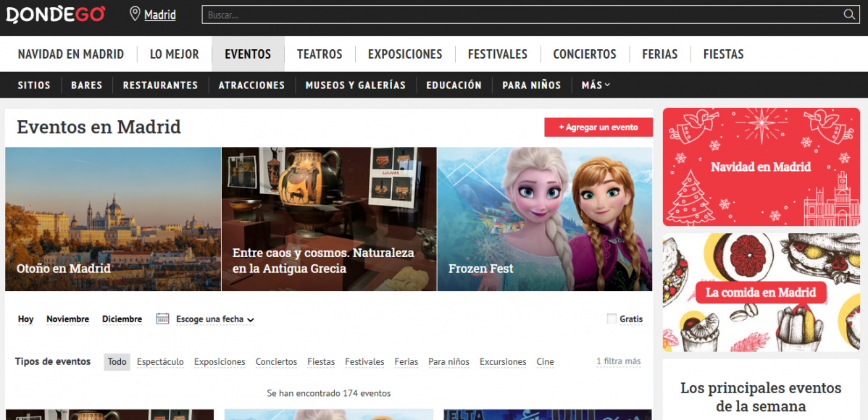Click the DondeGo logo

tap(55, 14)
